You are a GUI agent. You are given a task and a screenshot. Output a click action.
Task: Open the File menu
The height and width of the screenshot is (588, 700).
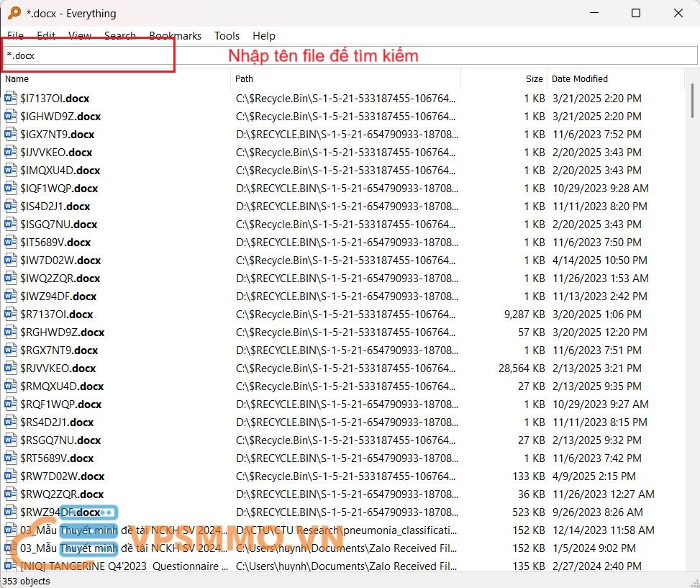tap(15, 35)
